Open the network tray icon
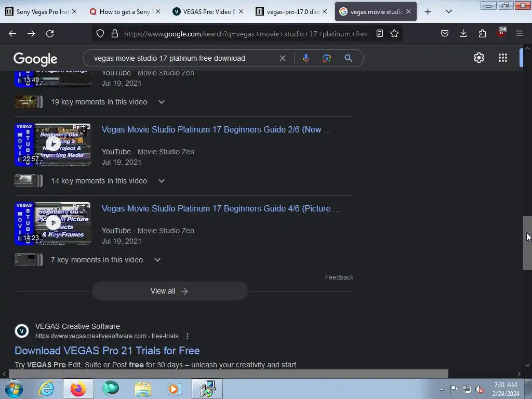Viewport: 532px width, 399px height. point(467,389)
